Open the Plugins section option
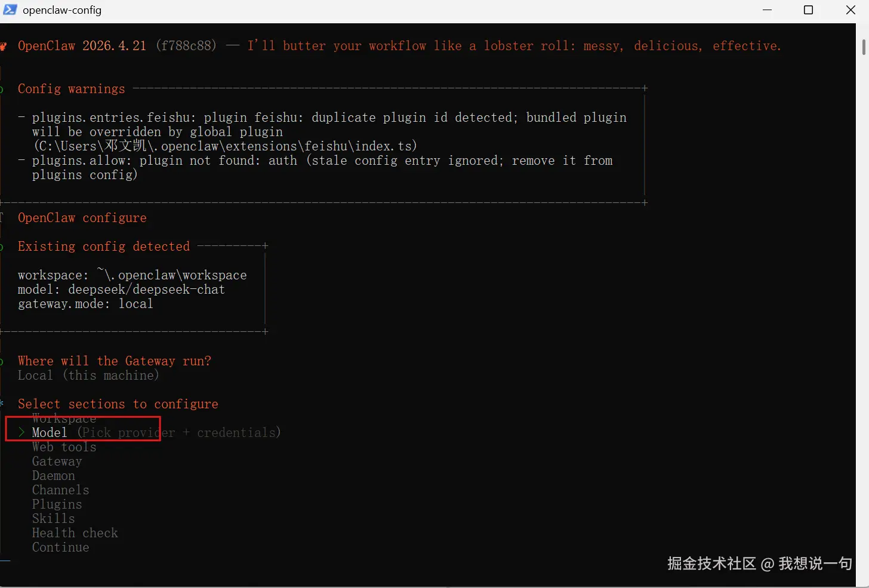This screenshot has width=869, height=588. pos(57,504)
